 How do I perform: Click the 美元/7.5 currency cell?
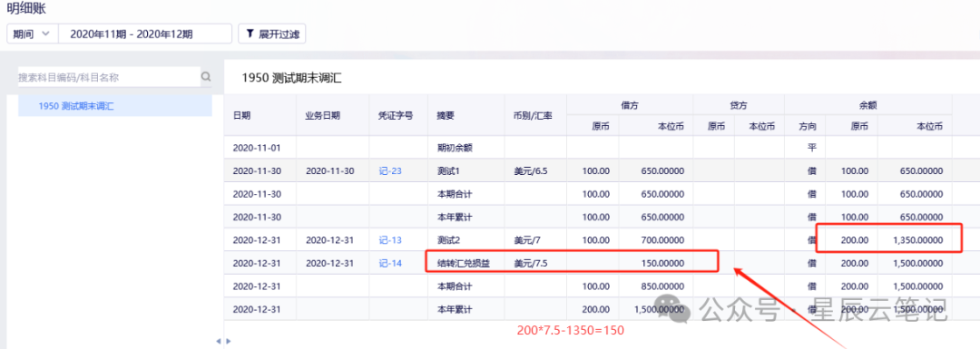tap(535, 263)
